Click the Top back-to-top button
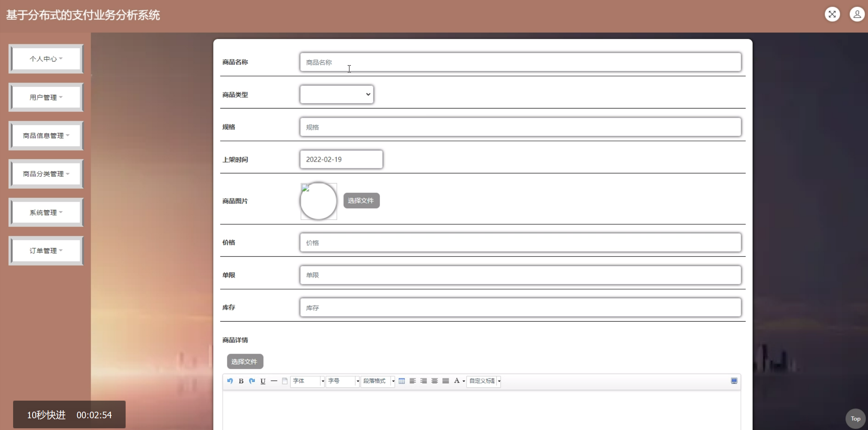 855,419
